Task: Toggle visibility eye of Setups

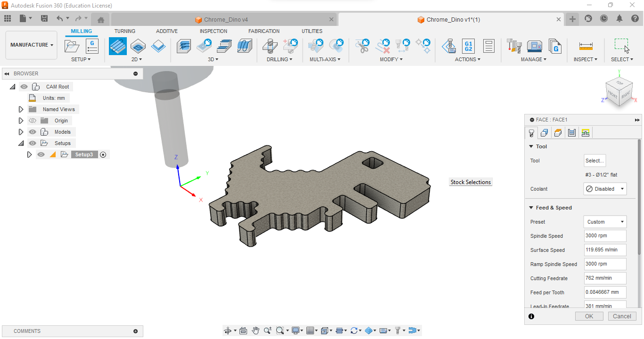Action: [x=33, y=143]
